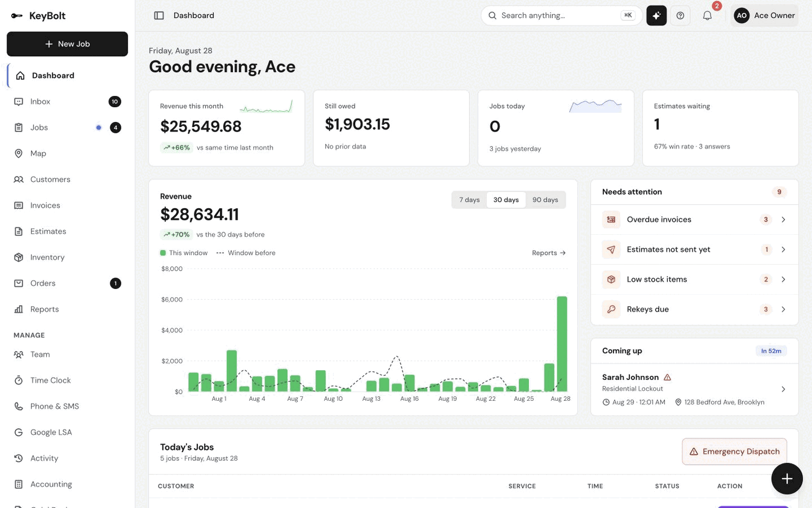The height and width of the screenshot is (508, 812).
Task: Open the Reports link in Revenue card
Action: click(549, 253)
